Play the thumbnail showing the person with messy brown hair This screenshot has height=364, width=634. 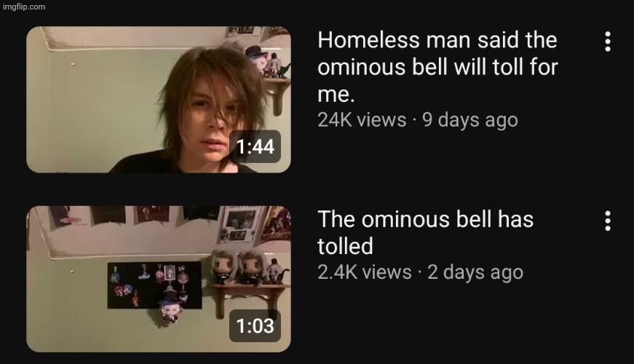click(x=159, y=100)
